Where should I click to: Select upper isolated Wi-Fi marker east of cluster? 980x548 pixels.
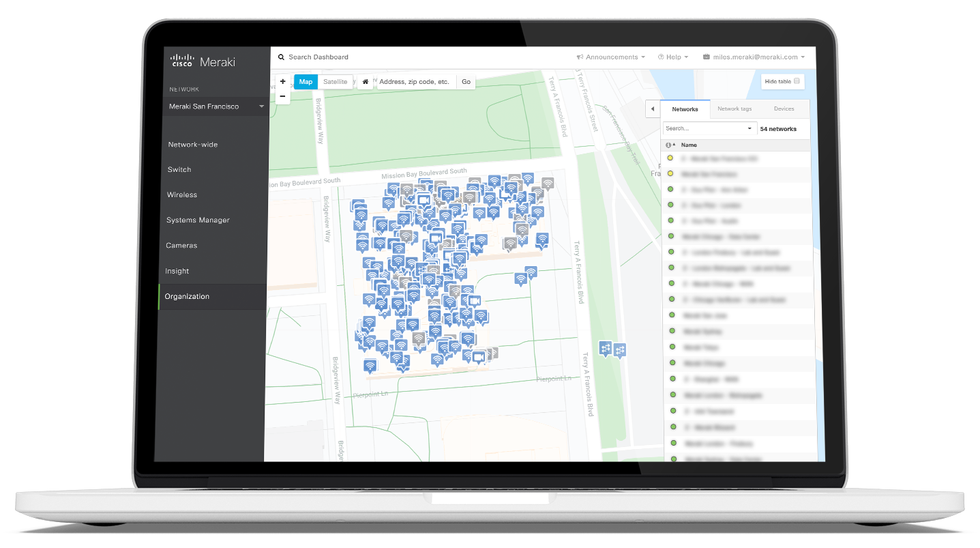531,273
